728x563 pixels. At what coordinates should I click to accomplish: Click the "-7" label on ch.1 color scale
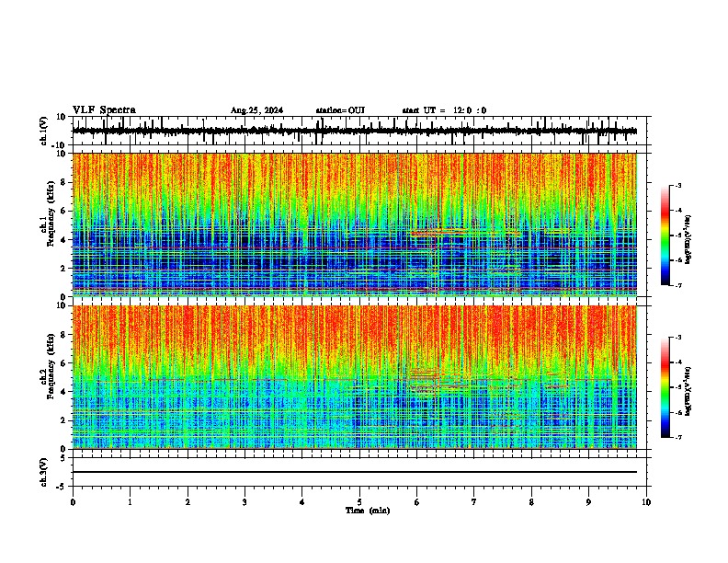coord(677,285)
